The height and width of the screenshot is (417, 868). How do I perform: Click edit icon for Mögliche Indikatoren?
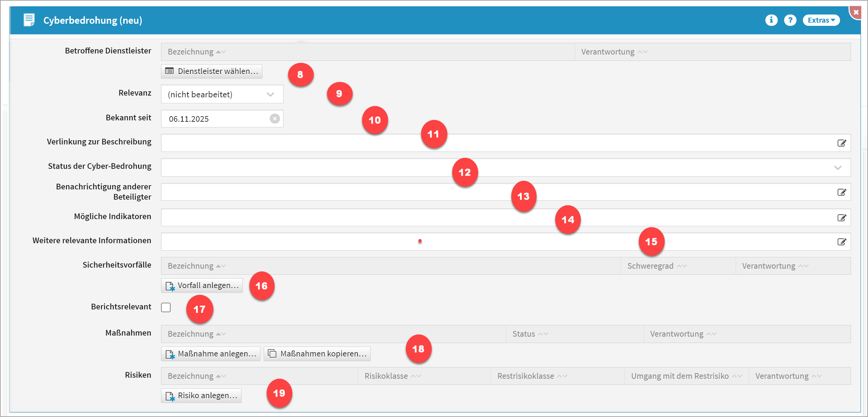coord(841,218)
